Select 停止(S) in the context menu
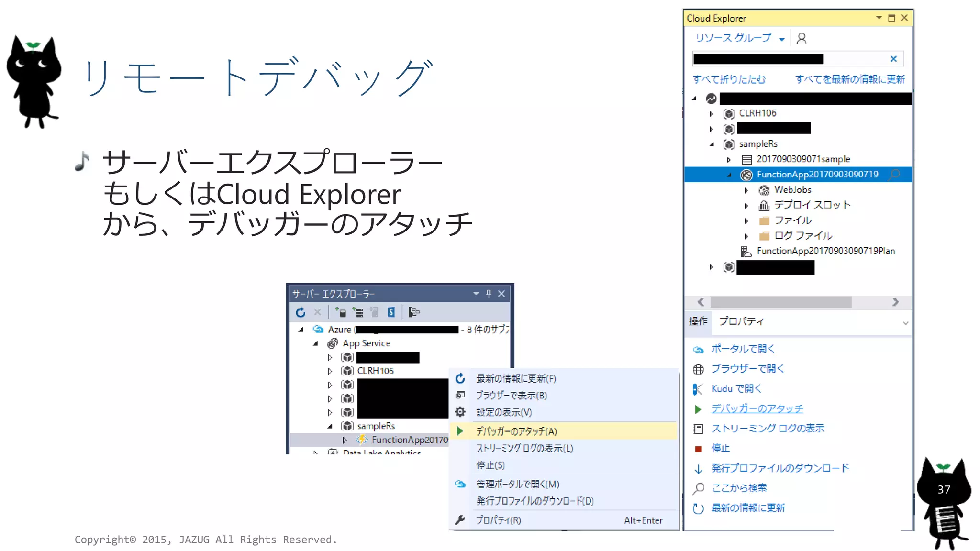980x551 pixels. click(564, 465)
